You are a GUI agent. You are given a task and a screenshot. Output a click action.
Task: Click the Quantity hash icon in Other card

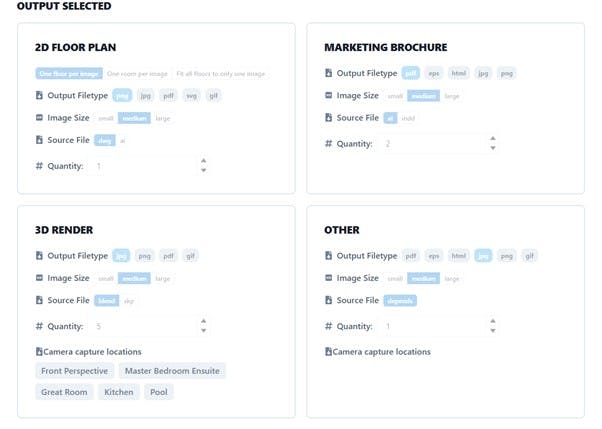328,326
